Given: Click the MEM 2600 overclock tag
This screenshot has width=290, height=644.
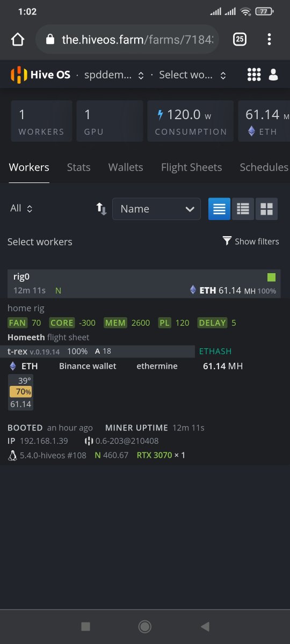Looking at the screenshot, I should [127, 323].
